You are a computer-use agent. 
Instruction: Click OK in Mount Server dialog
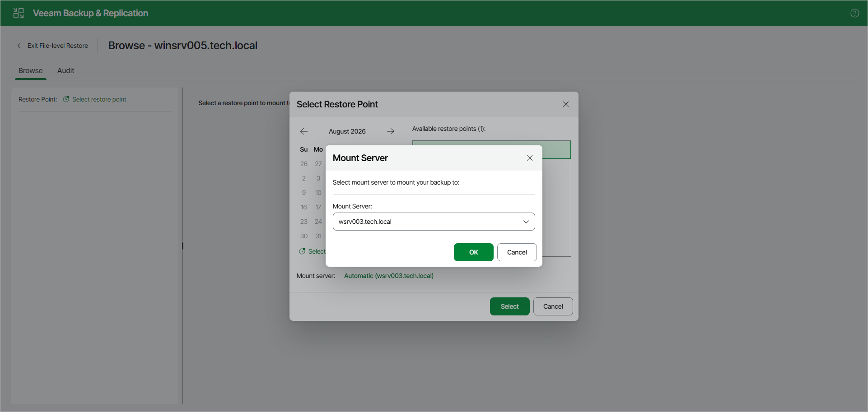tap(473, 252)
